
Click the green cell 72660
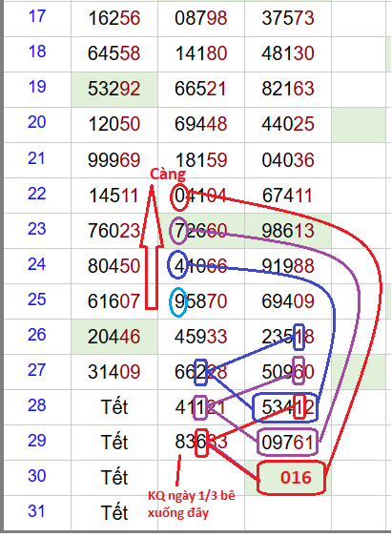[x=201, y=231]
